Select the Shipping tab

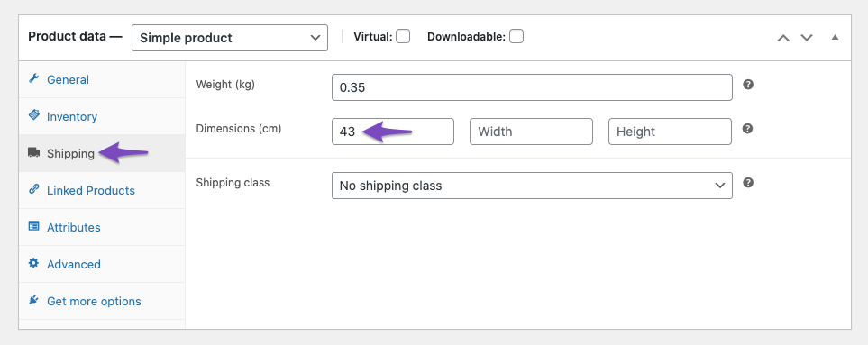tap(102, 153)
